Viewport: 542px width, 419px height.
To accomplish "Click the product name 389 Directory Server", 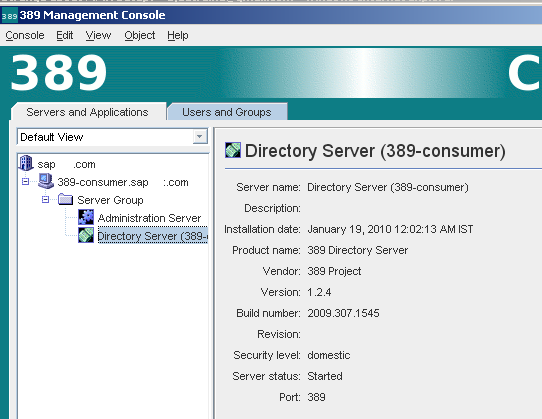I will [358, 250].
